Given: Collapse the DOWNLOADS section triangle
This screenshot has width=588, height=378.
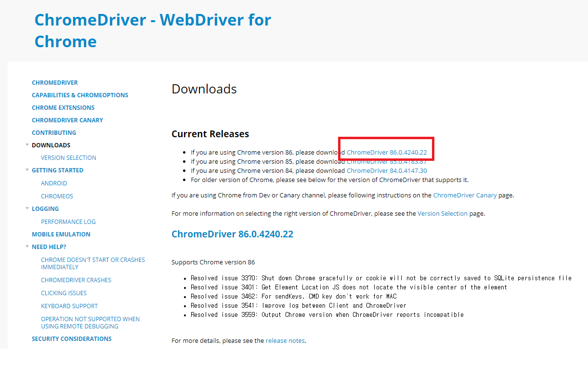Looking at the screenshot, I should 27,144.
